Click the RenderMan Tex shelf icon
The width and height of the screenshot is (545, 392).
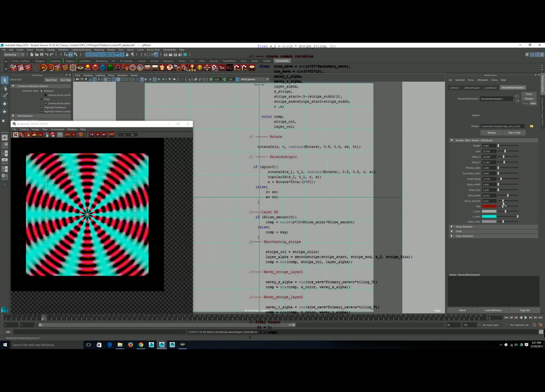pyautogui.click(x=222, y=68)
